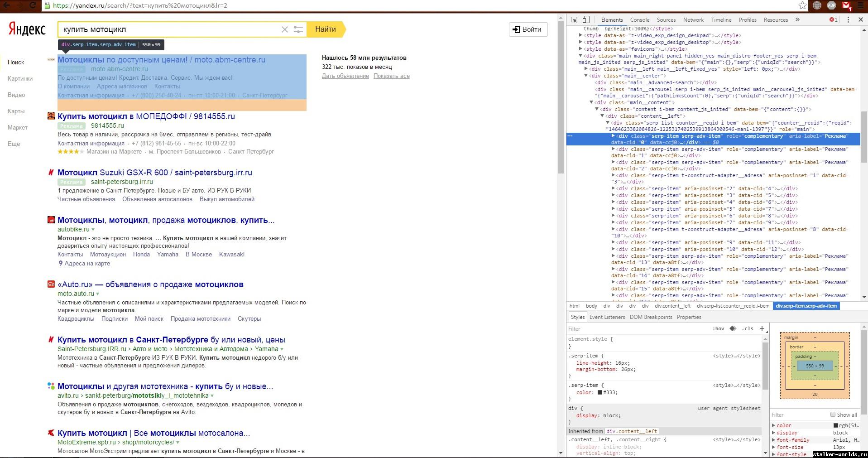Toggle the .cls class editor button
Screen dimensions: 868x458
tap(748, 328)
